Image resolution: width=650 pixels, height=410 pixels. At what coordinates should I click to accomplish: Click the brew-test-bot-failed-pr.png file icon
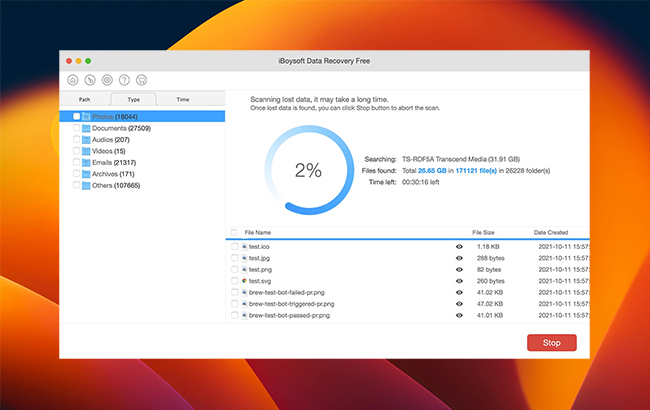[244, 292]
